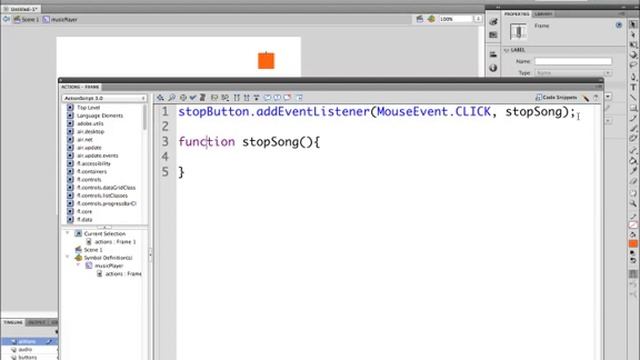Expand all code icon in Actions toolbar
This screenshot has height=360, width=640.
pyautogui.click(x=256, y=98)
